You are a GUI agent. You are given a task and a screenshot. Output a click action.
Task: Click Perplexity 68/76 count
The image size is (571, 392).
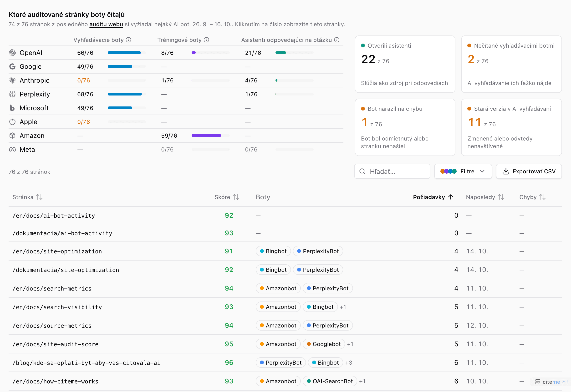pos(85,94)
